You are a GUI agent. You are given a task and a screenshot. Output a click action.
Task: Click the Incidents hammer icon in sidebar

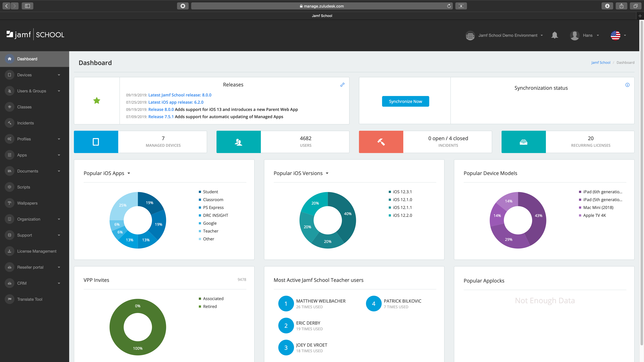9,123
